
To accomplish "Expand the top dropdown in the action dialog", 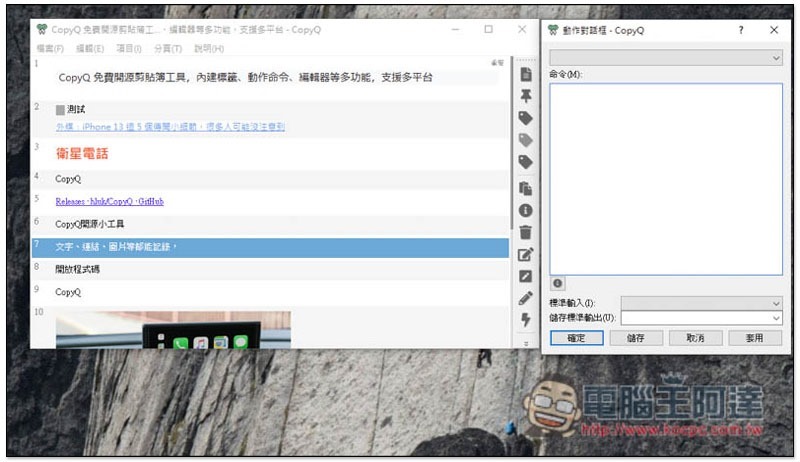I will pyautogui.click(x=776, y=58).
